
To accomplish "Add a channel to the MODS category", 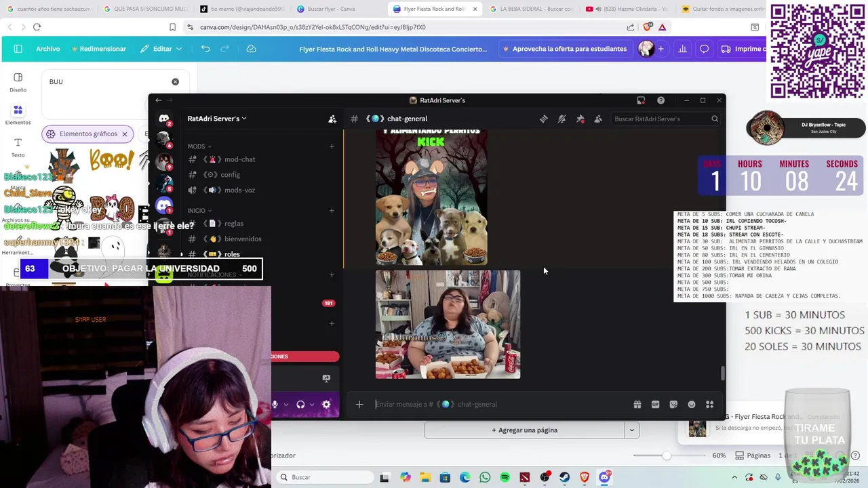I will [x=332, y=146].
